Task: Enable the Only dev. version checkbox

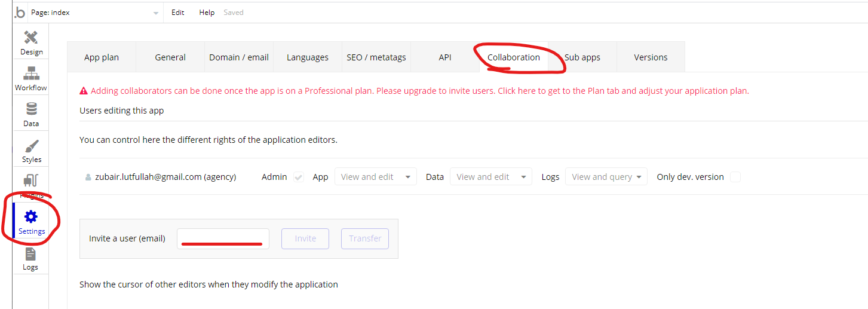Action: [735, 177]
